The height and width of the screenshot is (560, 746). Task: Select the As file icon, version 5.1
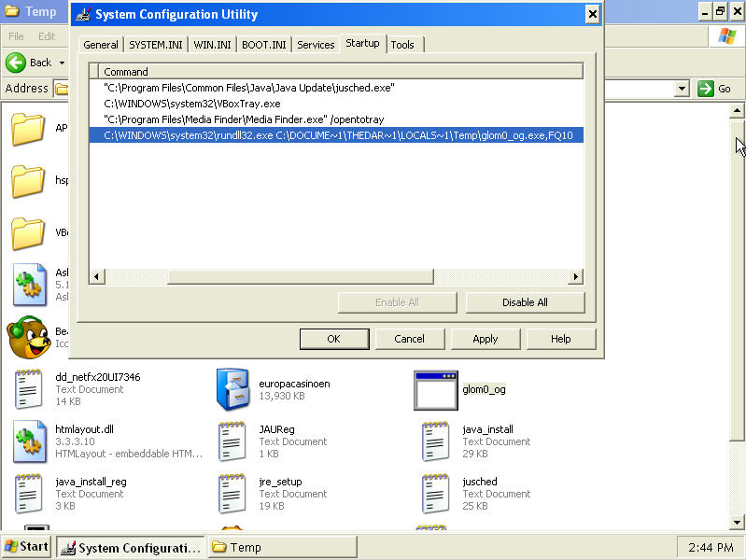pos(30,285)
